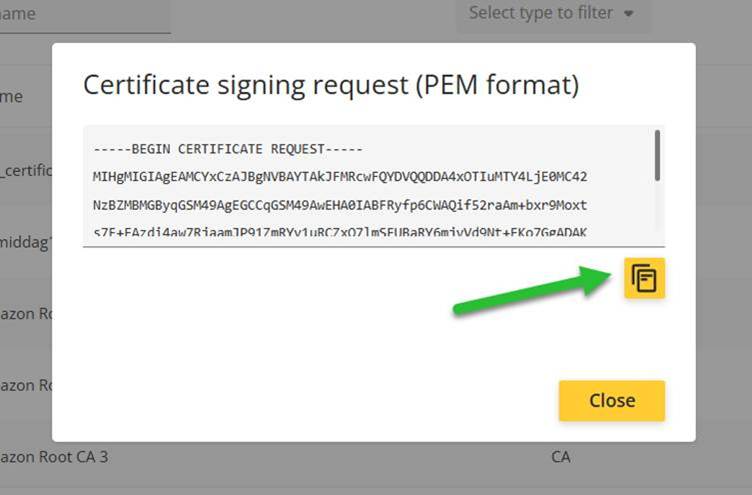Click the BEGIN CERTIFICATE REQUEST line
Screen dimensions: 752x495
coord(228,149)
